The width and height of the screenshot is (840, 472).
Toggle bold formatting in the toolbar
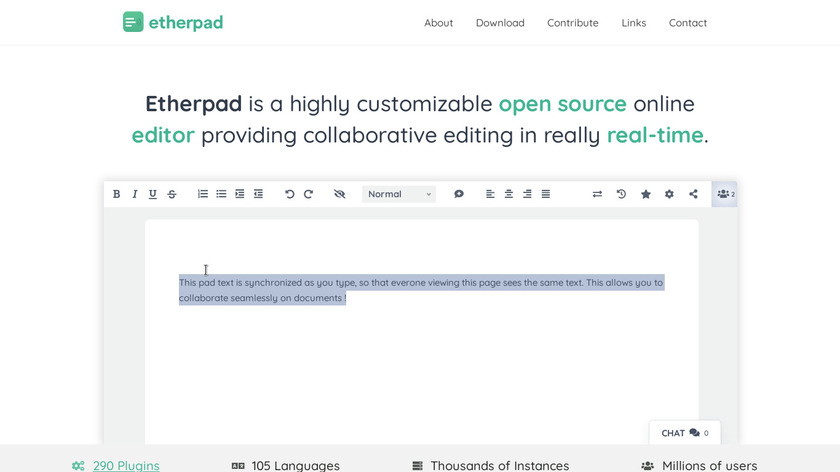(x=116, y=194)
